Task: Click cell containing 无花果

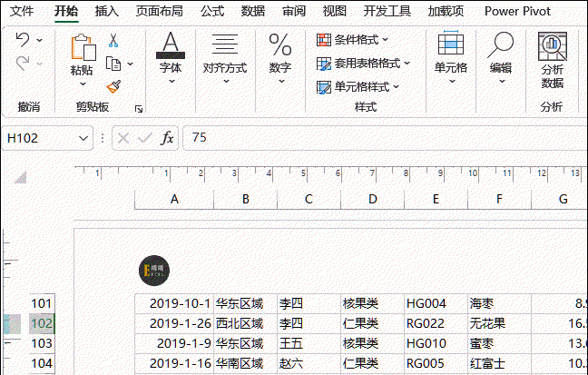Action: [499, 323]
